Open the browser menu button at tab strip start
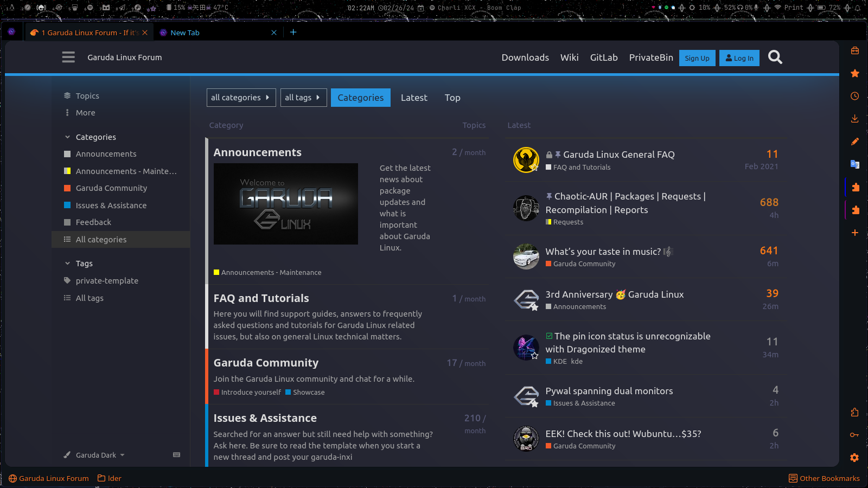This screenshot has height=488, width=868. point(11,32)
